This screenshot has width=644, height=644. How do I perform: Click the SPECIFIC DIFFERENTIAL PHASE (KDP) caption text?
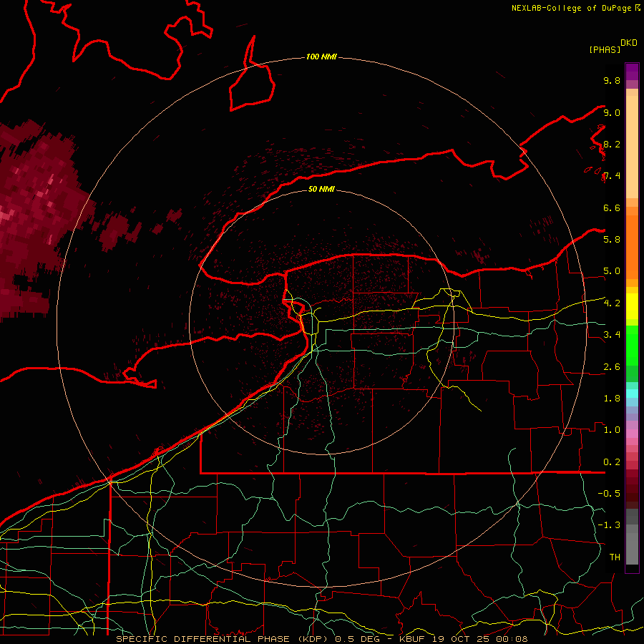(x=223, y=639)
